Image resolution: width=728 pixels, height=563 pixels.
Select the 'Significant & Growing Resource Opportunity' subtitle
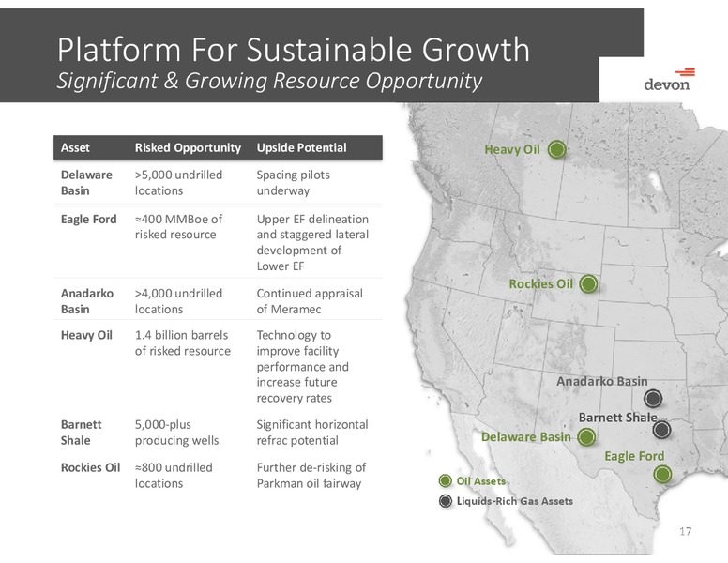click(x=269, y=81)
